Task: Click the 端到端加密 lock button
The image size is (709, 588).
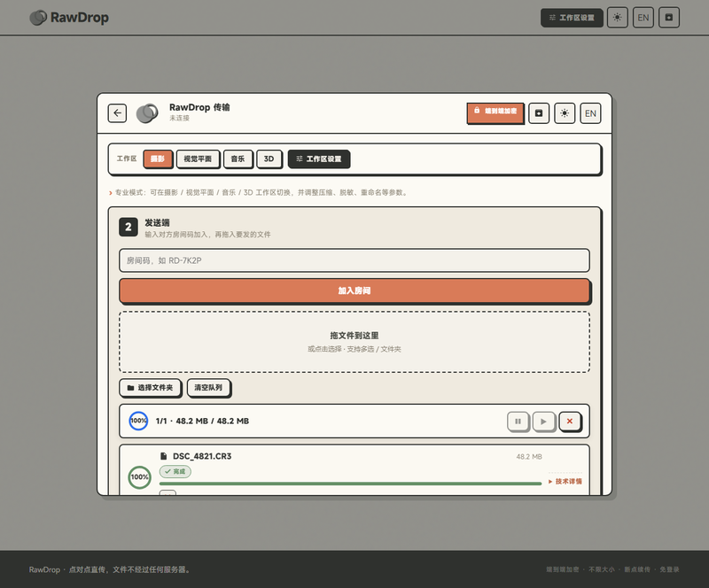Action: click(x=495, y=112)
